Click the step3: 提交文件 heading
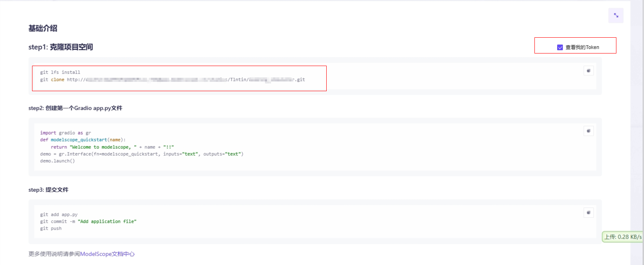644x265 pixels. (x=48, y=190)
